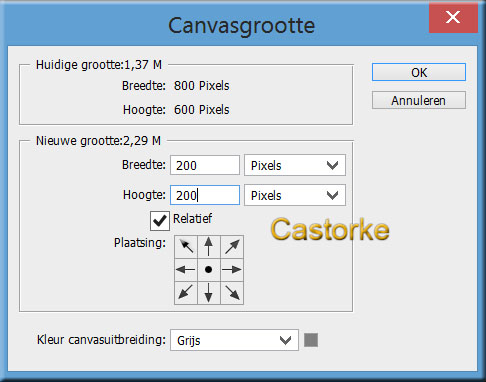Screen dimensions: 486x382
Task: Anchor canvas to bottom-center down arrow
Action: pos(209,293)
